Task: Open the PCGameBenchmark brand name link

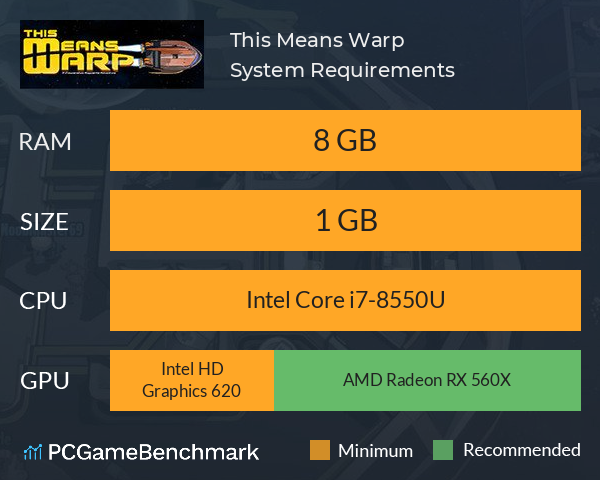Action: coord(153,452)
